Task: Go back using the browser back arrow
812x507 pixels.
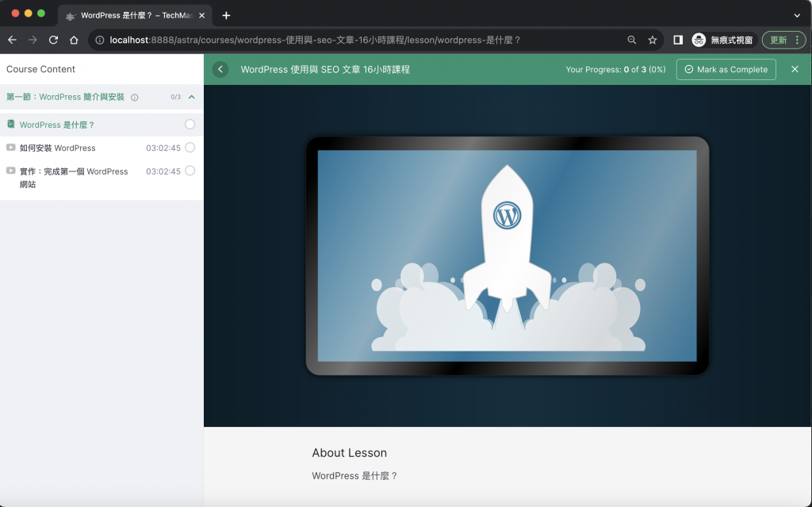Action: coord(13,40)
